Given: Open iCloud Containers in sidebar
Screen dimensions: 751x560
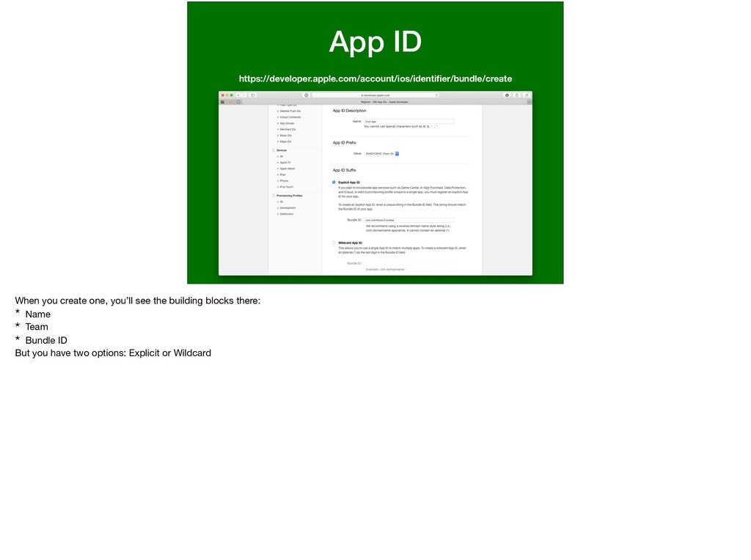Looking at the screenshot, I should [x=290, y=117].
